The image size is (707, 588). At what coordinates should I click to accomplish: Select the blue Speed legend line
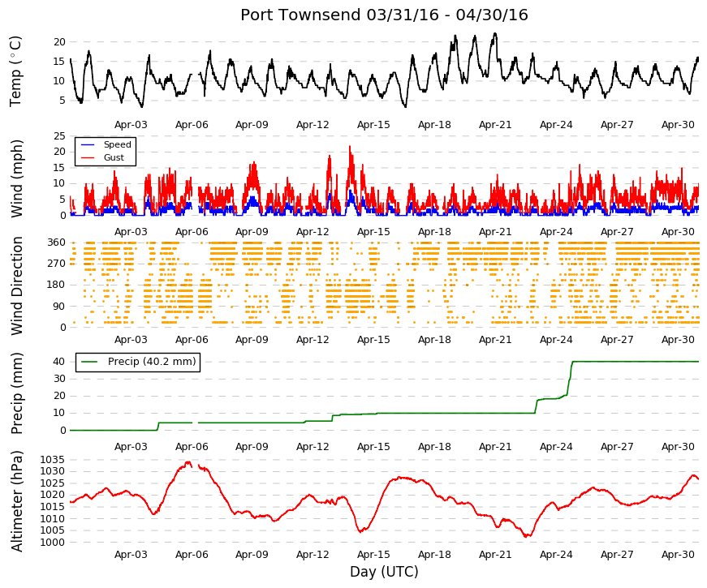click(x=88, y=144)
